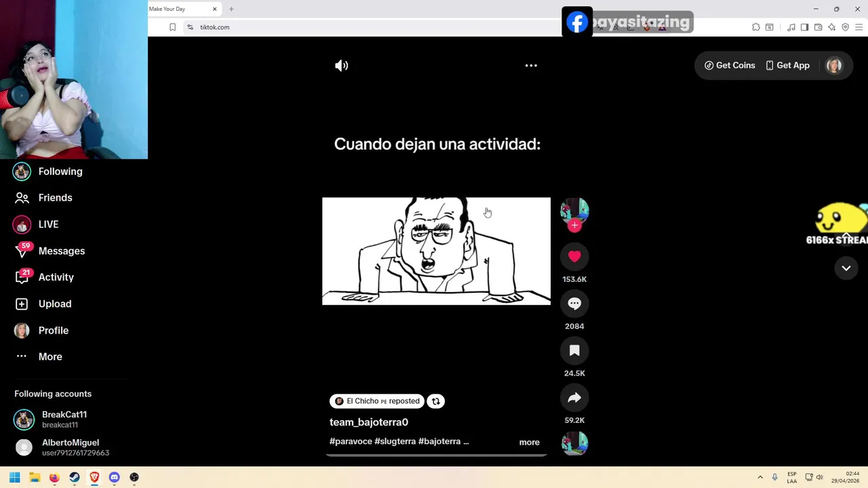
Task: Open the spinning sound disc thumbnail
Action: [x=574, y=443]
